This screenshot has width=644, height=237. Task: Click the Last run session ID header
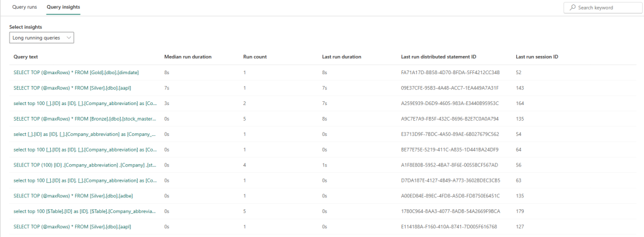click(537, 57)
